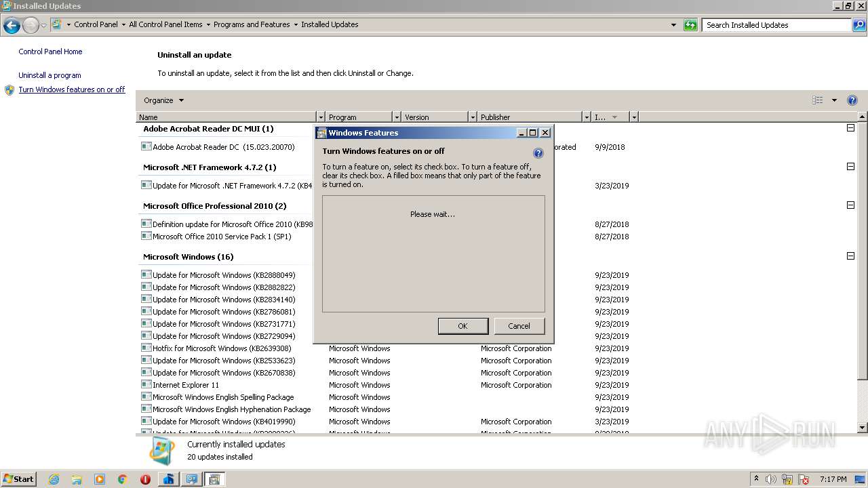Click the Search Installed Updates field
This screenshot has width=868, height=488.
pos(776,25)
